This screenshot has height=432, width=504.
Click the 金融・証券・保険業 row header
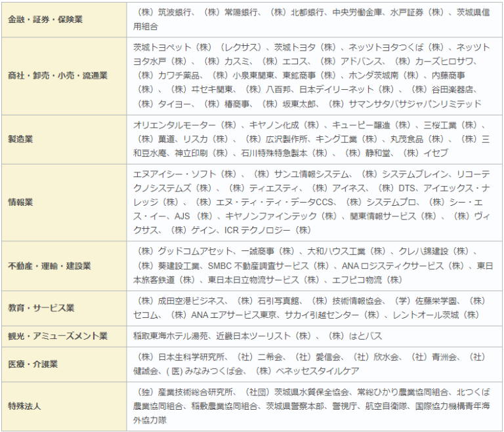point(45,19)
